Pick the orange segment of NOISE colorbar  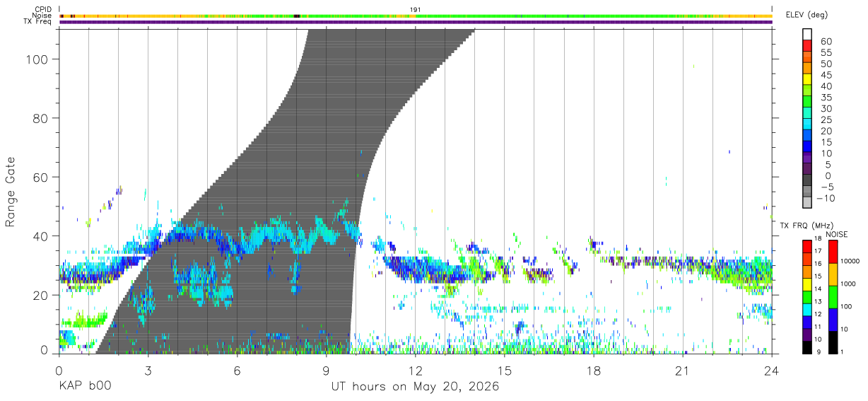pos(833,274)
